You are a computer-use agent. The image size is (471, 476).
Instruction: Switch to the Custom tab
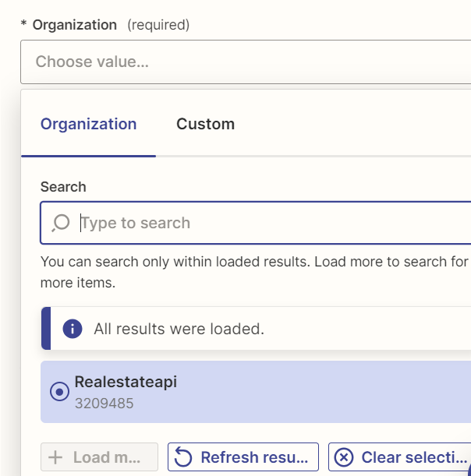click(206, 124)
